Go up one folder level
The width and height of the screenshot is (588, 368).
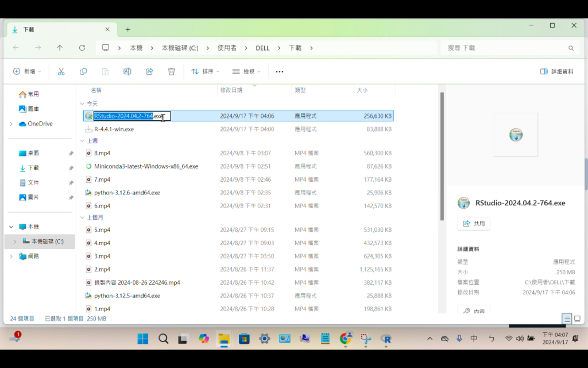click(x=60, y=48)
